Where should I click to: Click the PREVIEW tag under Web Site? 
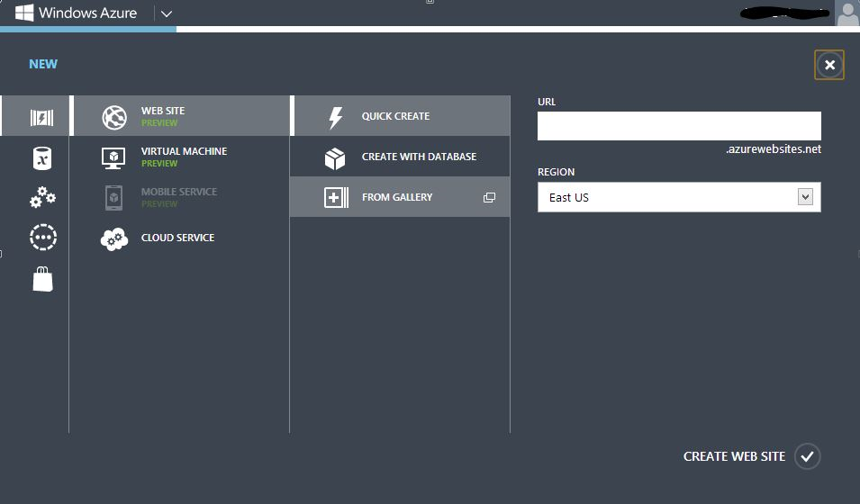pyautogui.click(x=159, y=122)
